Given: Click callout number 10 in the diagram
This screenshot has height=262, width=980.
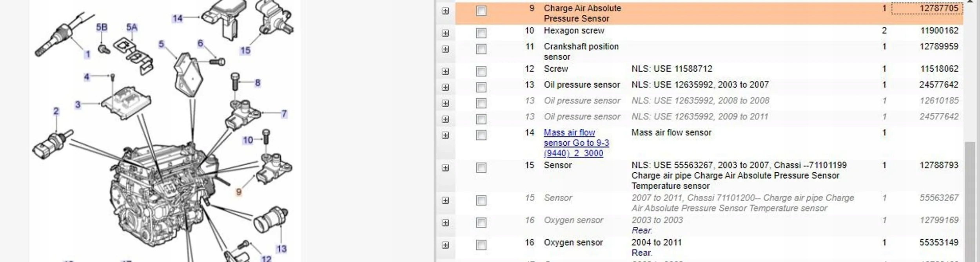Looking at the screenshot, I should [248, 140].
